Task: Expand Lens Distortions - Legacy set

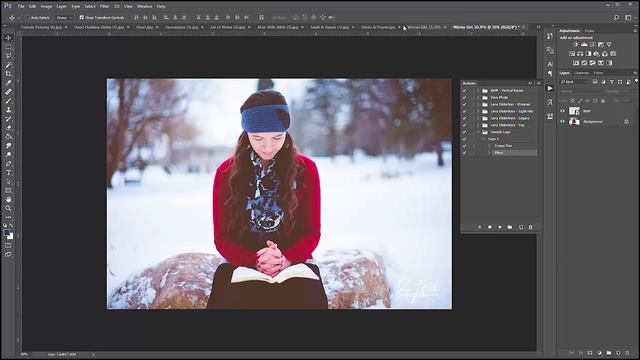Action: pyautogui.click(x=478, y=118)
